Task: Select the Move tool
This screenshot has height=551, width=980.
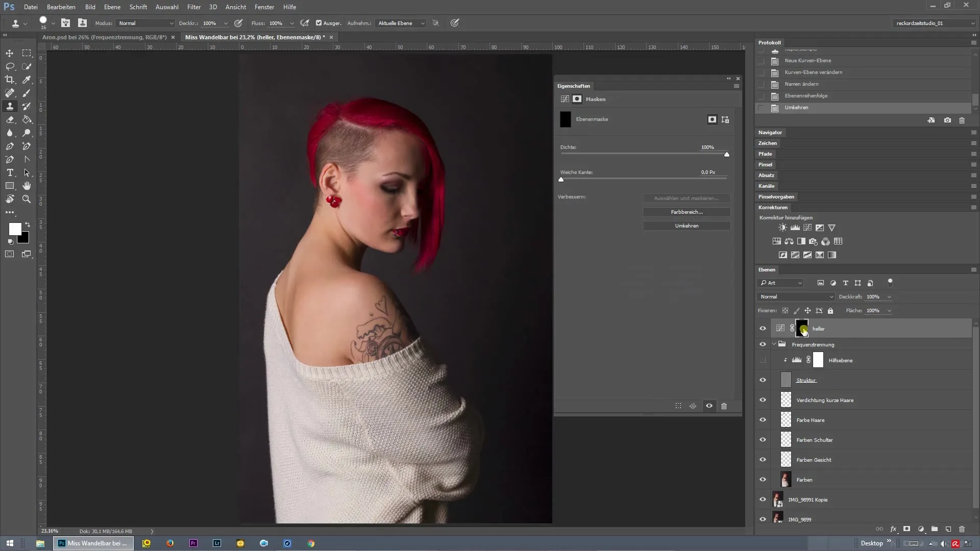Action: pyautogui.click(x=10, y=53)
